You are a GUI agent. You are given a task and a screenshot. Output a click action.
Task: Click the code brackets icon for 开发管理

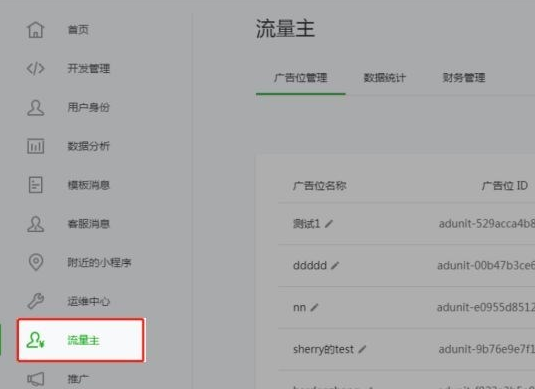pos(35,68)
